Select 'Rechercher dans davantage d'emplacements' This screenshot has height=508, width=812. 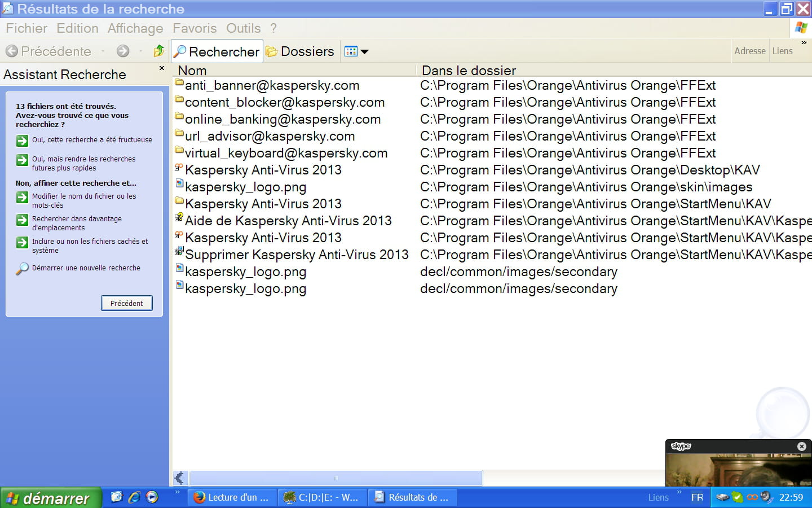click(x=77, y=223)
